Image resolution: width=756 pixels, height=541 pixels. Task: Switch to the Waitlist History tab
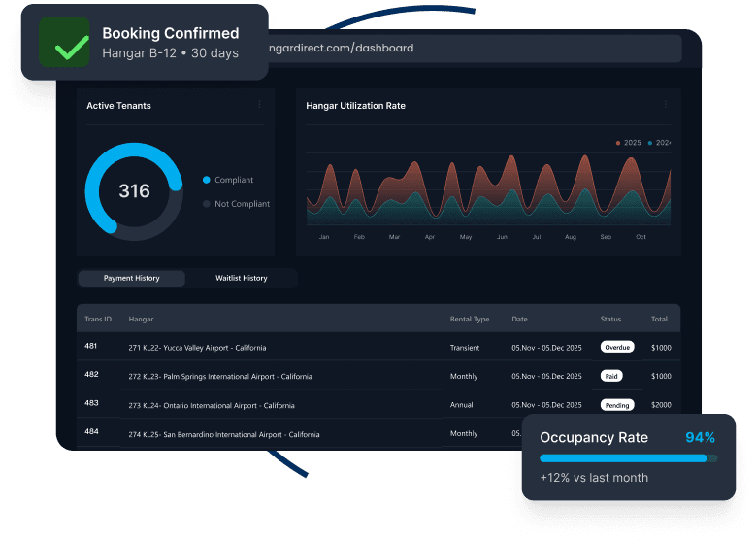[241, 278]
